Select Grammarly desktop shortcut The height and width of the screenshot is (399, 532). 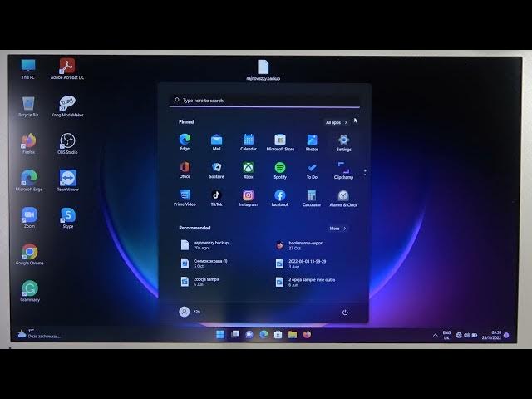click(30, 291)
